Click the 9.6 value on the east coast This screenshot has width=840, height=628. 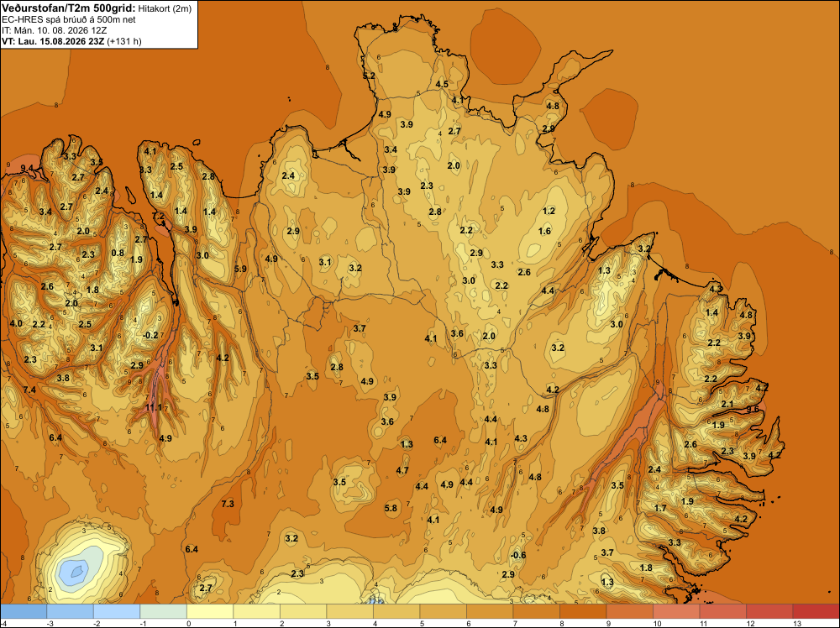[753, 409]
